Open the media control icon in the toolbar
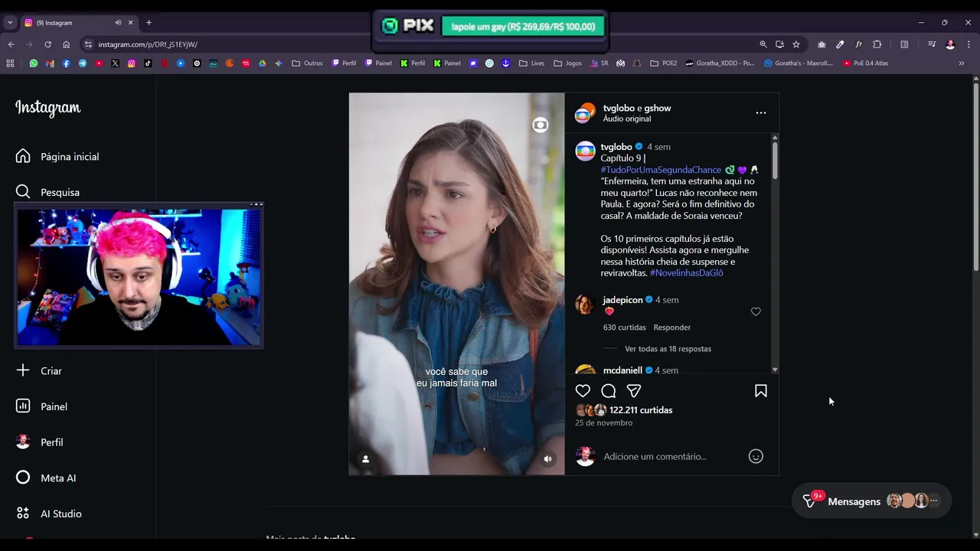Screen dimensions: 980x551 [x=932, y=44]
